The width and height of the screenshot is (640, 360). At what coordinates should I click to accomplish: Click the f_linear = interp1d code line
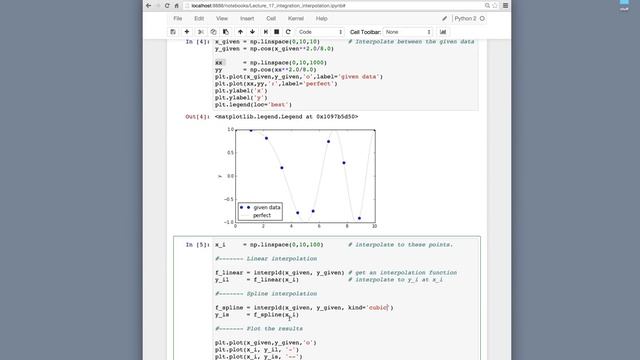[280, 273]
